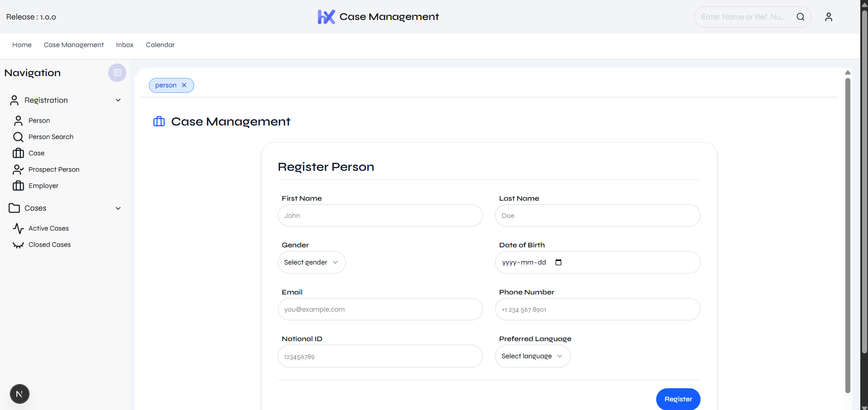The image size is (868, 410).
Task: Click the Closed Cases icon
Action: point(18,245)
